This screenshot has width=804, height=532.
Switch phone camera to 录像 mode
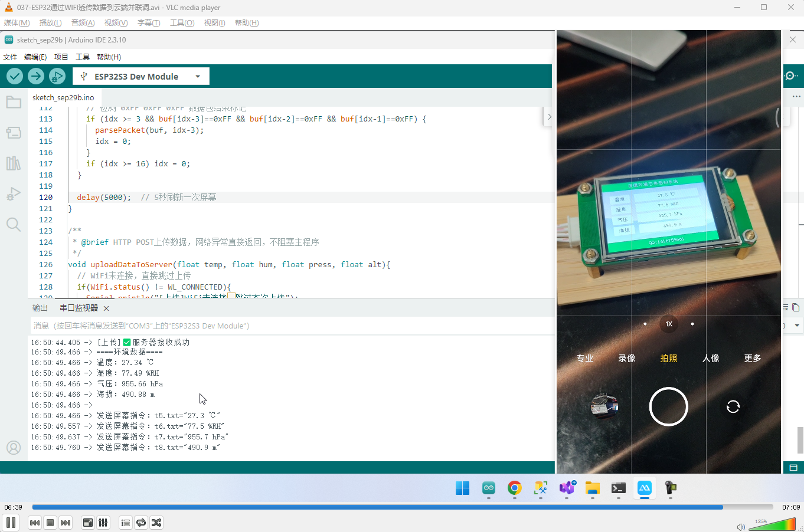pos(627,358)
